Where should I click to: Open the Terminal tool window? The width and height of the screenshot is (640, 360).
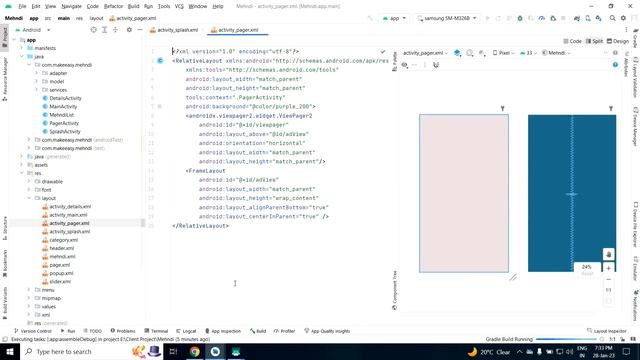click(x=156, y=331)
